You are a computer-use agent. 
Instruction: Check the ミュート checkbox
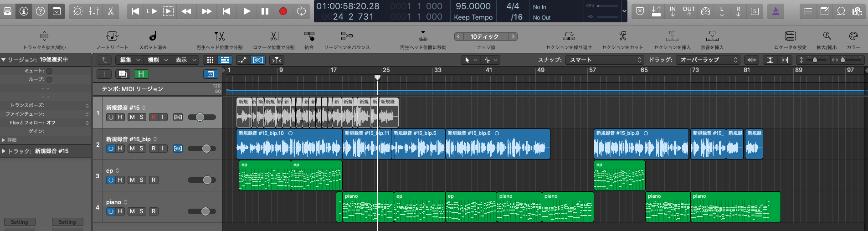point(49,71)
